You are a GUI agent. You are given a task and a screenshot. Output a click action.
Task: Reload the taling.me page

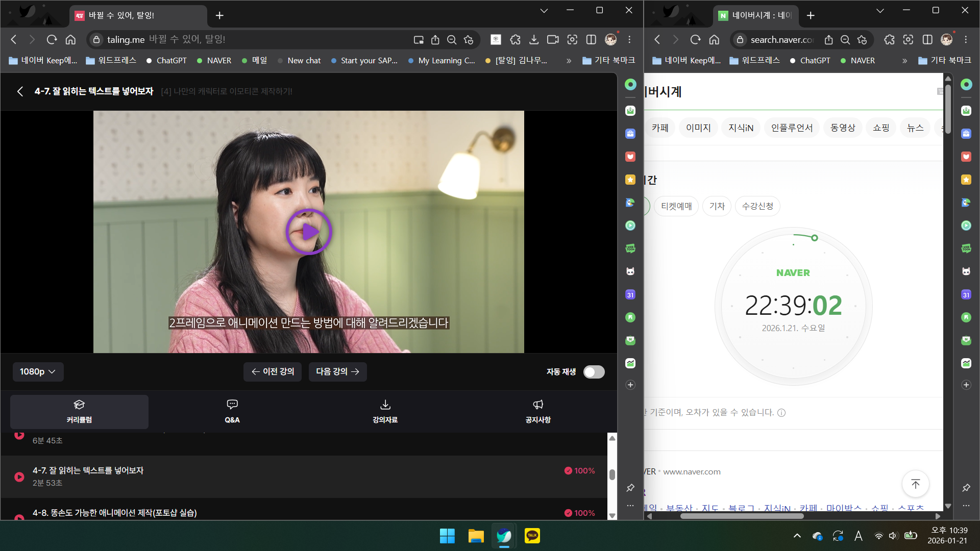(52, 40)
